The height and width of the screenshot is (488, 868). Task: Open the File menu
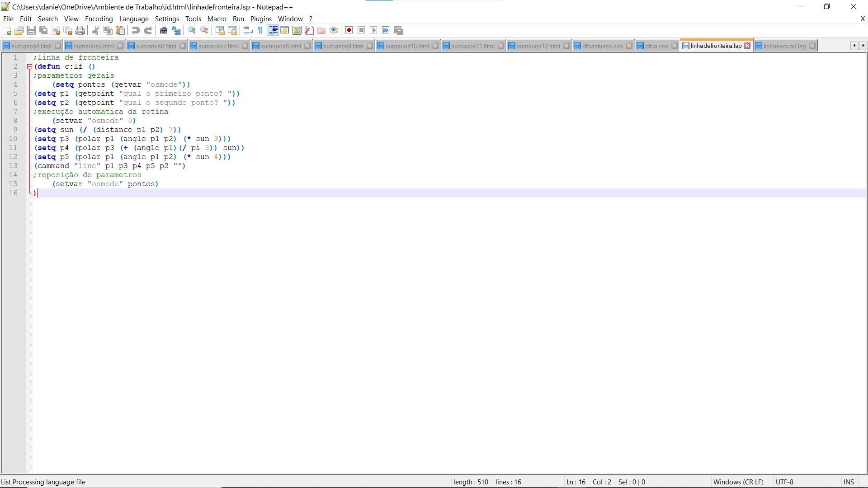8,19
